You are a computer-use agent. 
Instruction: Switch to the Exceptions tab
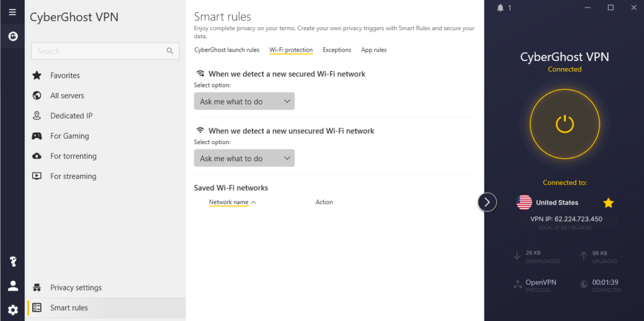point(337,50)
